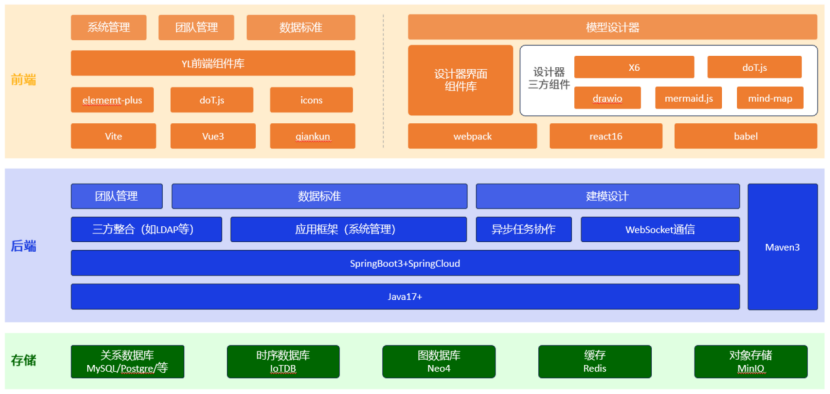Click the 缓存 Redis storage box
The image size is (830, 394).
(595, 362)
